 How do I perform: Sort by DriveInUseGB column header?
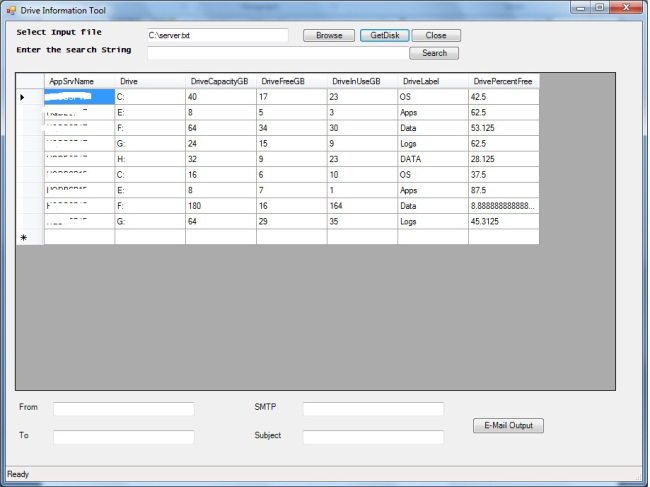tap(362, 81)
